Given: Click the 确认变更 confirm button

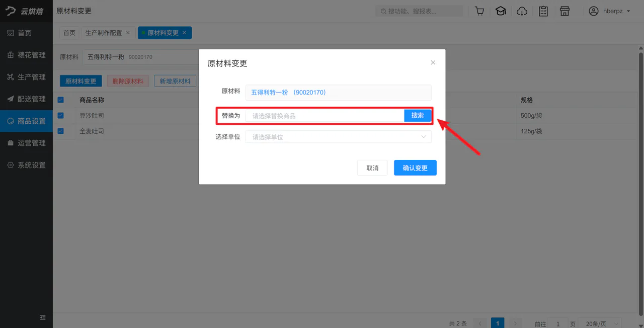Looking at the screenshot, I should click(415, 168).
